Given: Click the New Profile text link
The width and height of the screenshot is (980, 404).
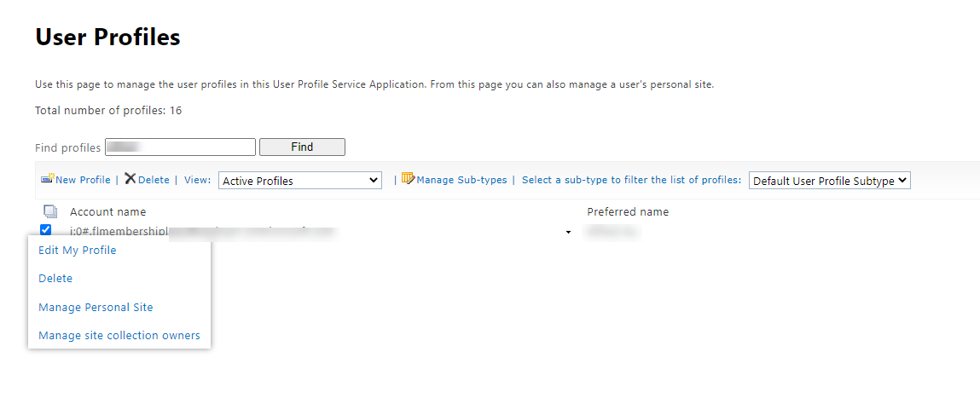Looking at the screenshot, I should 83,180.
